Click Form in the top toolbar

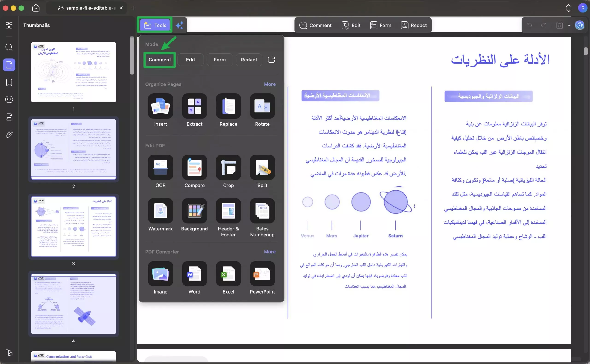coord(381,25)
